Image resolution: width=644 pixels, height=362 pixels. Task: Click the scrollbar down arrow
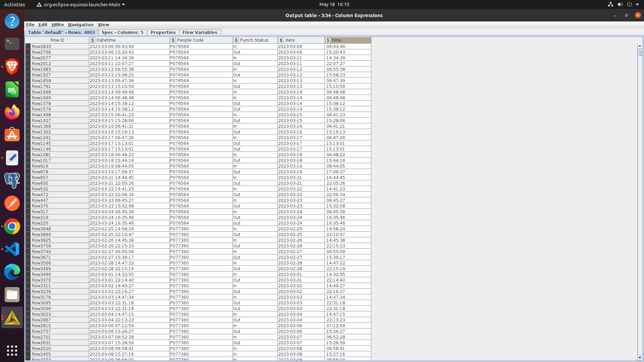point(640,357)
